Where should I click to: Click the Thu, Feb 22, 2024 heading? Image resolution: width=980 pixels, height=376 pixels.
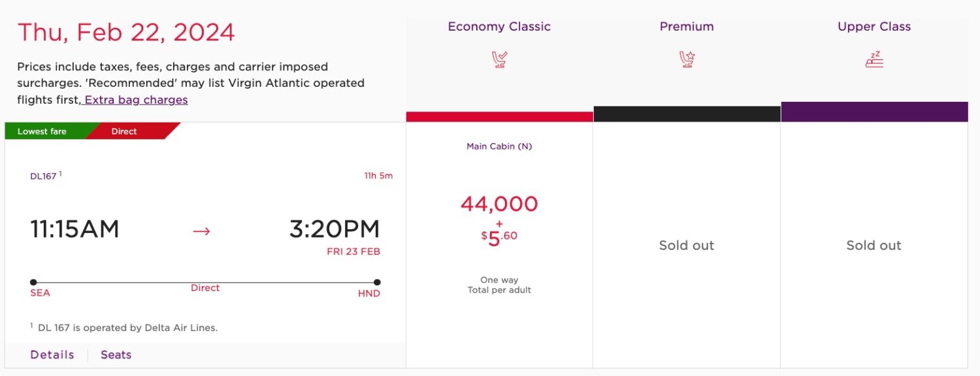pos(126,31)
